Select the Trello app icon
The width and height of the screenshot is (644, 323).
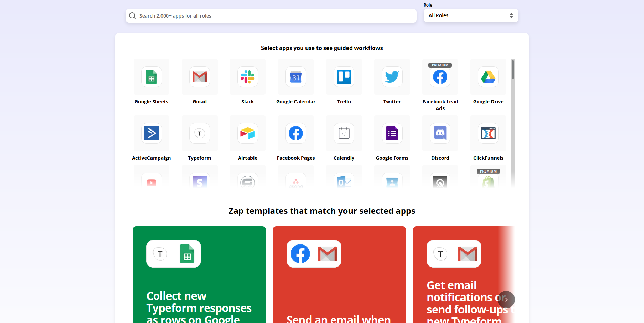pos(344,77)
